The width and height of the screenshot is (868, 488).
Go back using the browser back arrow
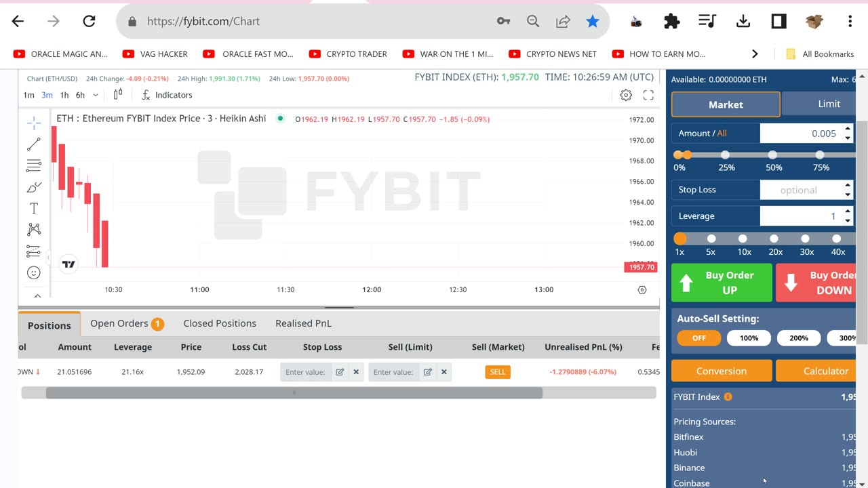click(x=18, y=21)
